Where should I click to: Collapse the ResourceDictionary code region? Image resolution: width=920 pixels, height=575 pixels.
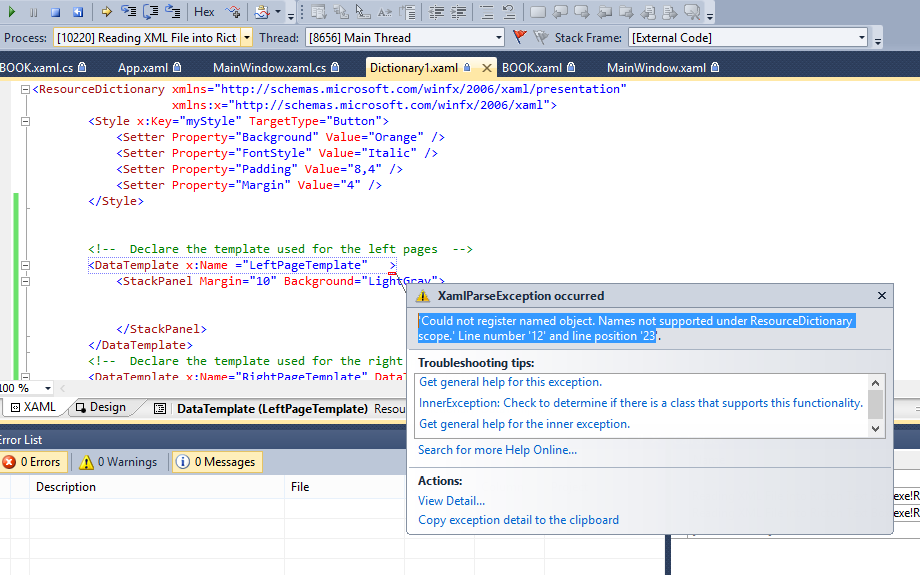pos(25,89)
